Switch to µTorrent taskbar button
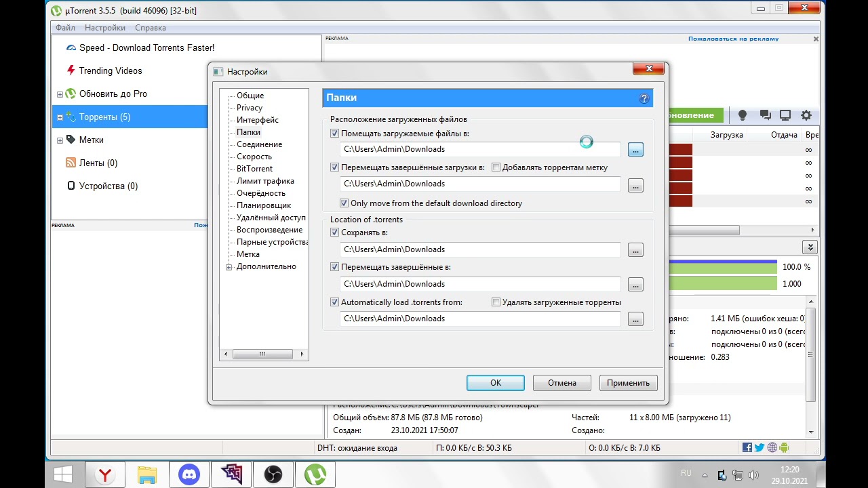The height and width of the screenshot is (488, 868). [315, 474]
